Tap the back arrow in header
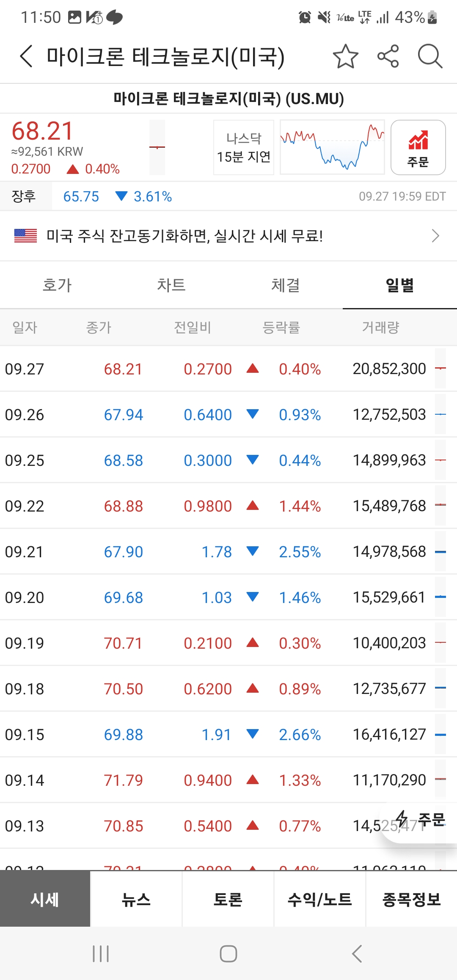 click(26, 56)
